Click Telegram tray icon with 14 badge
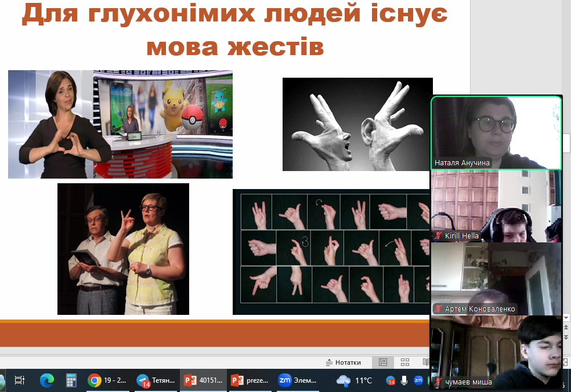 pyautogui.click(x=391, y=381)
